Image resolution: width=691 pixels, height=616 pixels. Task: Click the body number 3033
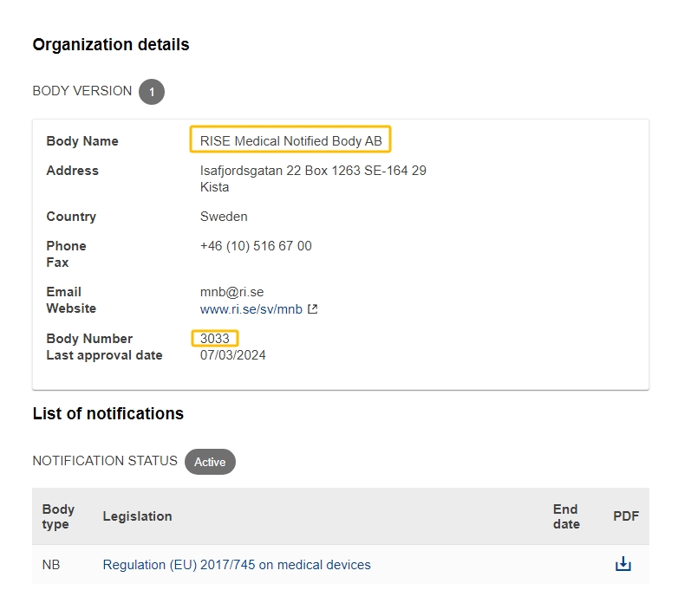tap(215, 339)
